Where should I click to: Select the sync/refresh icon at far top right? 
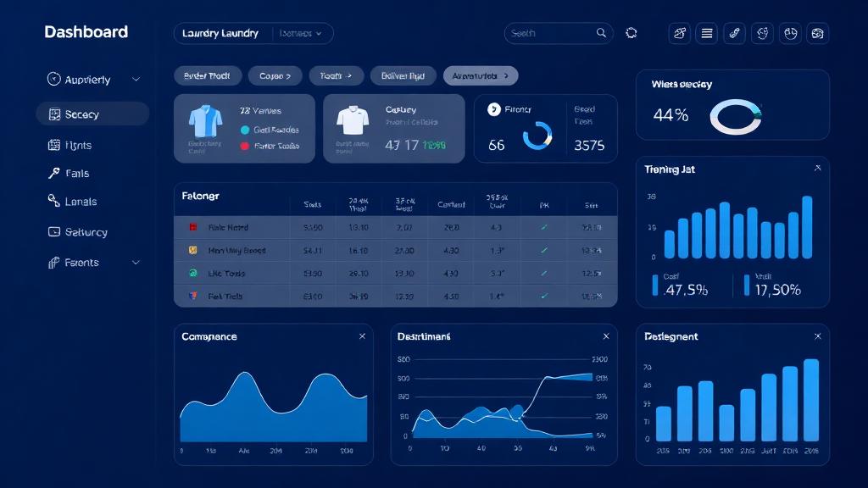pyautogui.click(x=817, y=33)
